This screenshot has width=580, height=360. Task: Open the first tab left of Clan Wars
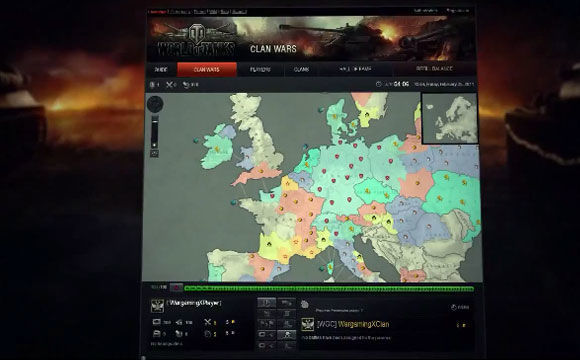point(161,70)
